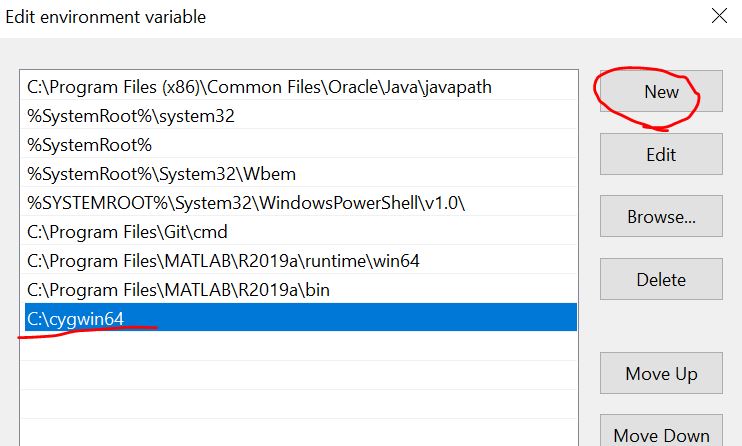Viewport: 742px width, 446px height.
Task: Click the Move Down button
Action: 660,434
